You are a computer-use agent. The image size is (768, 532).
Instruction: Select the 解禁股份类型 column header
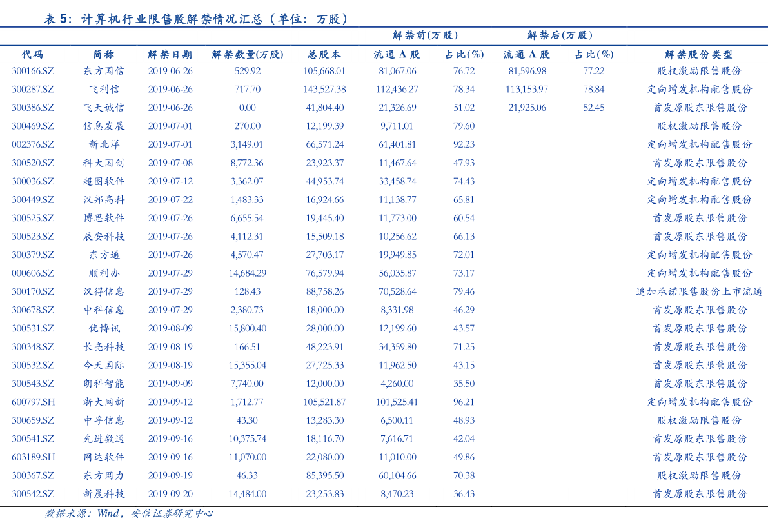[699, 55]
